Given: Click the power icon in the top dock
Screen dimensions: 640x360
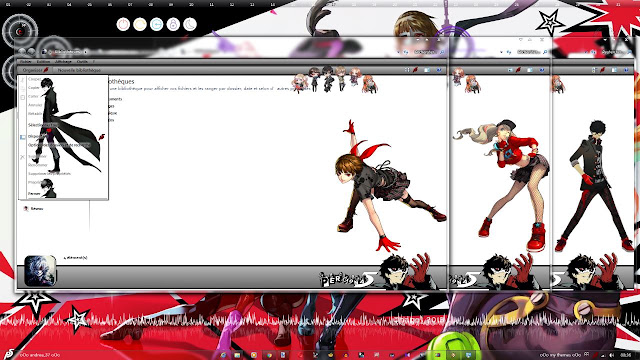Looking at the screenshot, I should [123, 24].
